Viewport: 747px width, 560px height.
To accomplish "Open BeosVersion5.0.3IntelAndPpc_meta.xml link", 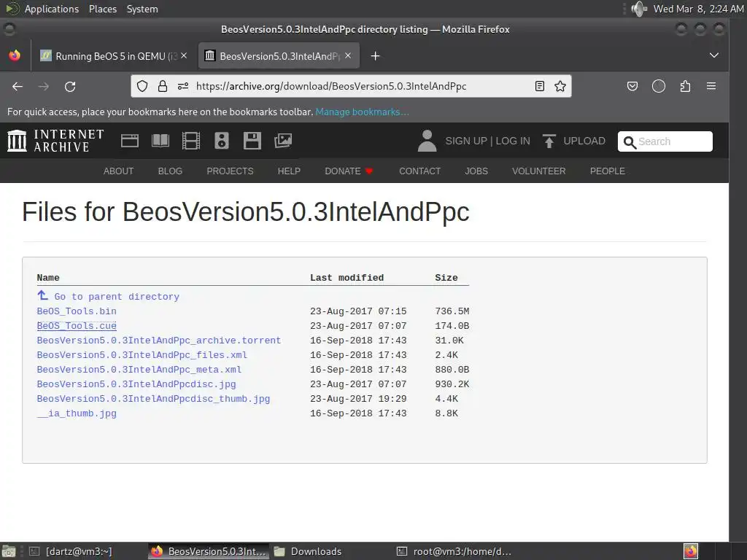I will [139, 370].
